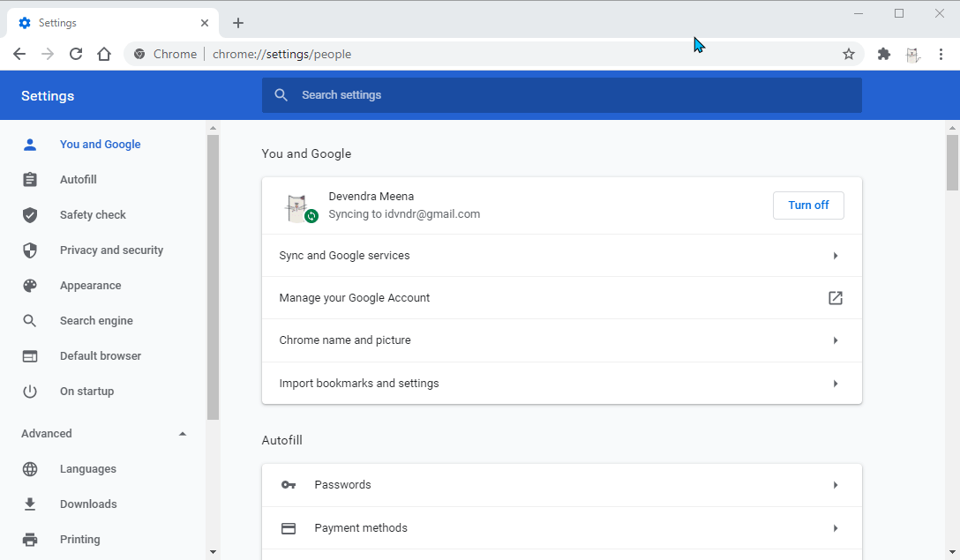
Task: Open Chrome name and picture row
Action: click(562, 340)
